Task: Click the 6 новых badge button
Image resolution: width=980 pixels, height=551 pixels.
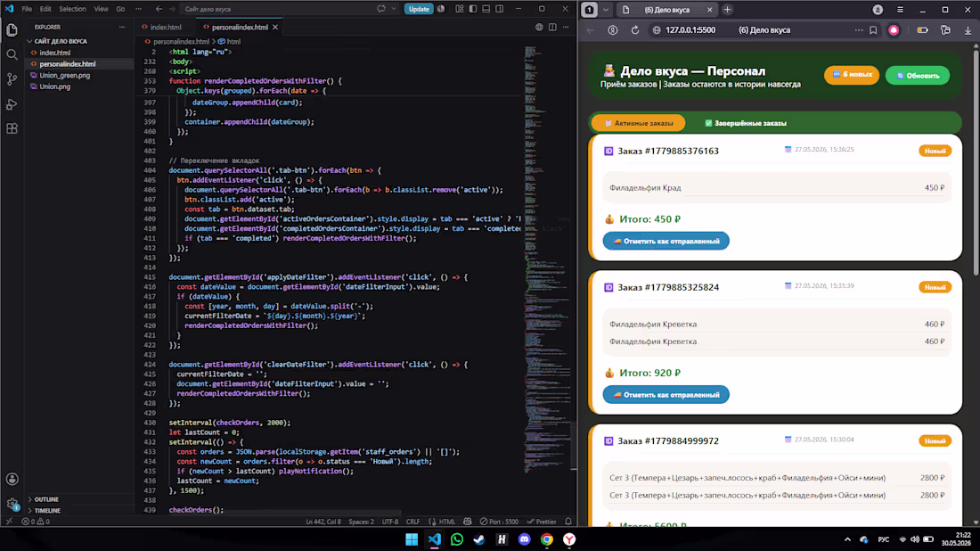Action: point(852,74)
